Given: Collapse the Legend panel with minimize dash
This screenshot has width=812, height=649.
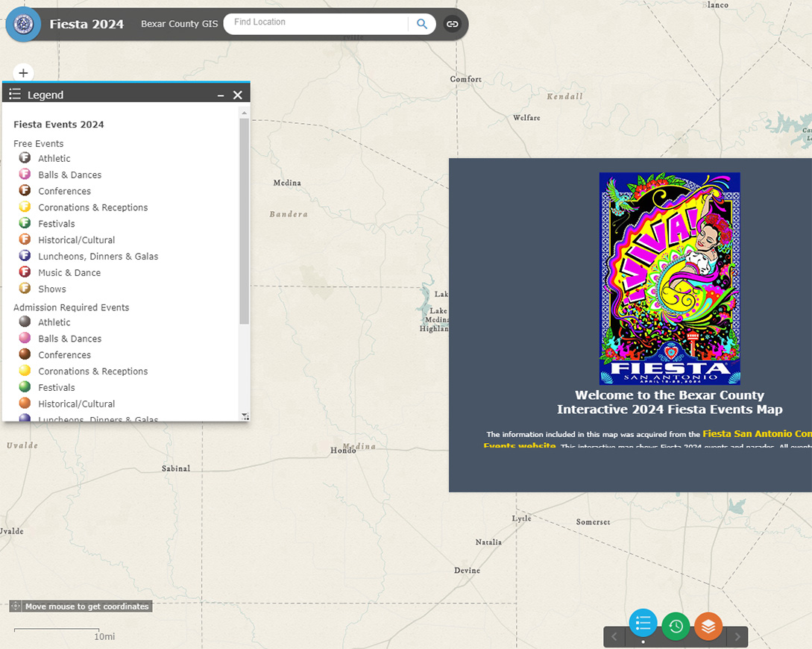Looking at the screenshot, I should click(221, 95).
